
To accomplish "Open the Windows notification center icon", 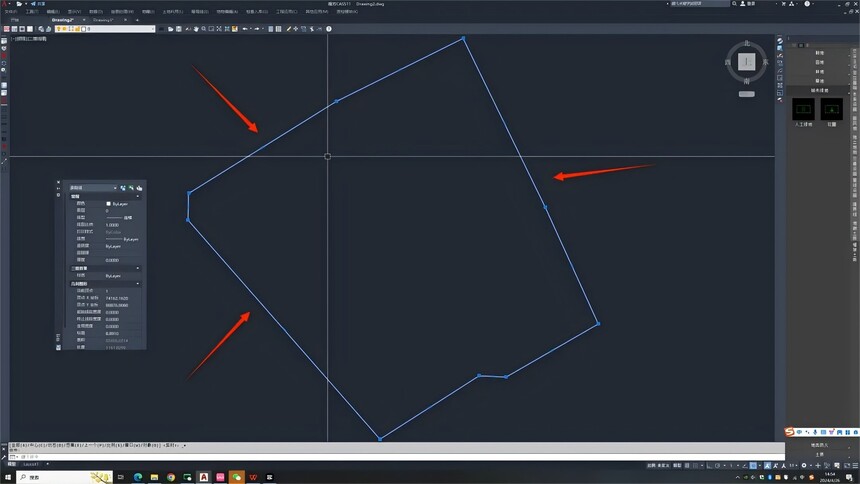I will point(849,477).
